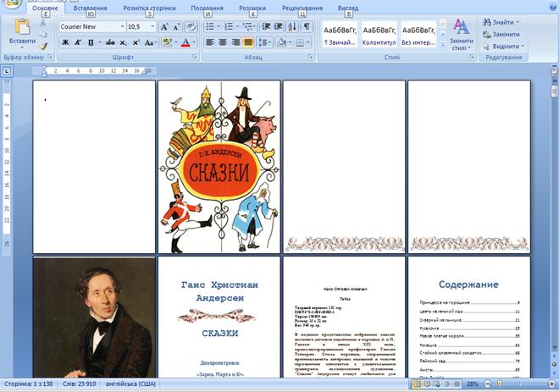Toggle Justify alignment (highlighted)
Screen dimensions: 559x392
248,42
